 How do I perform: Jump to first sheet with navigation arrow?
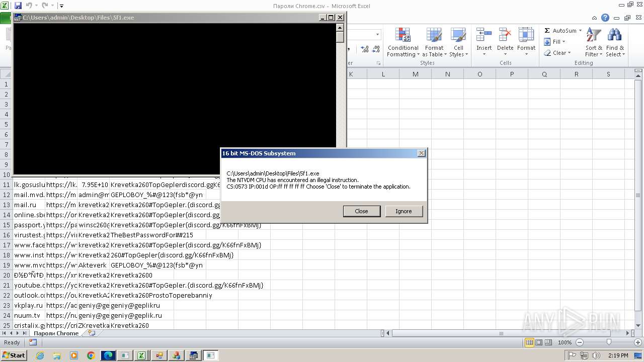click(x=5, y=333)
